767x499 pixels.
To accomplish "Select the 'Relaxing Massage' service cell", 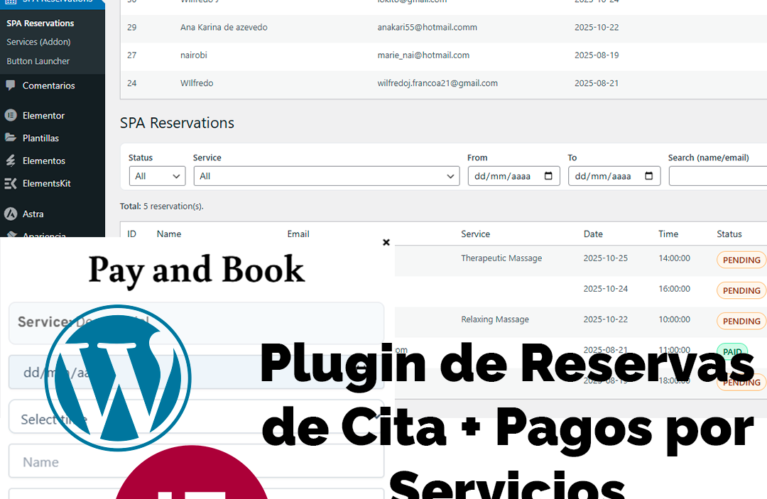I will pyautogui.click(x=495, y=319).
